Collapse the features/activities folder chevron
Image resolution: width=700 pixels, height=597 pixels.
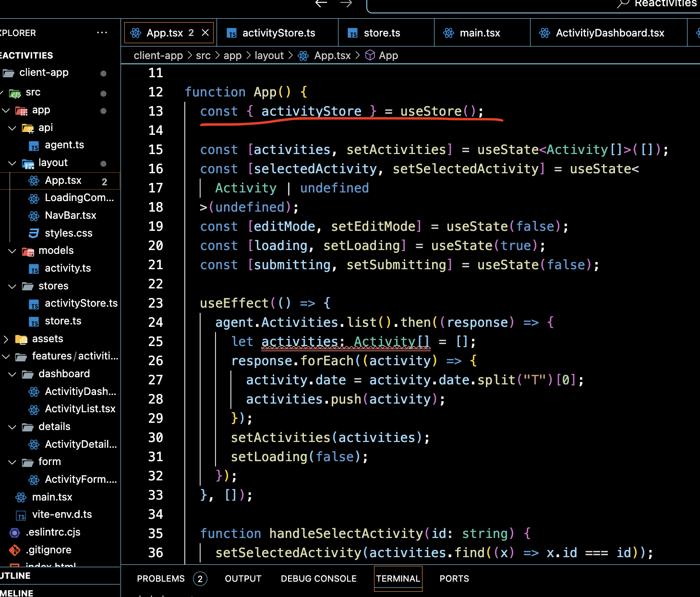[6, 357]
